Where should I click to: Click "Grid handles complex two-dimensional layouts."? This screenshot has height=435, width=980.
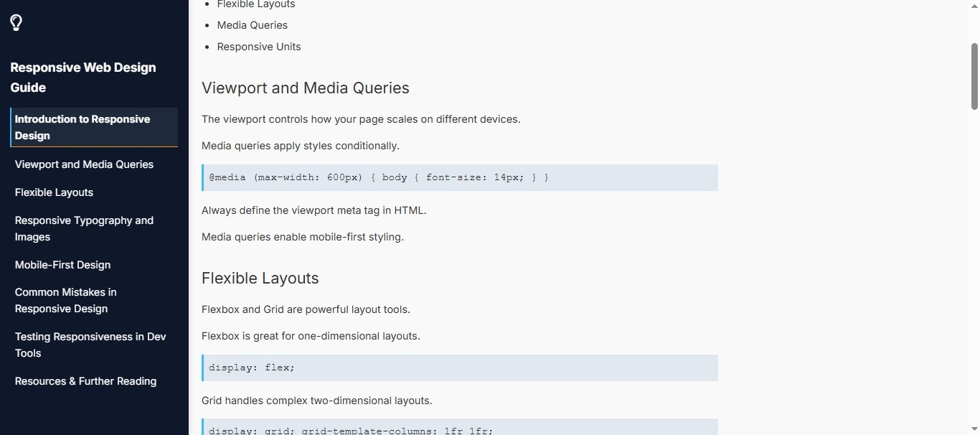[x=317, y=401]
